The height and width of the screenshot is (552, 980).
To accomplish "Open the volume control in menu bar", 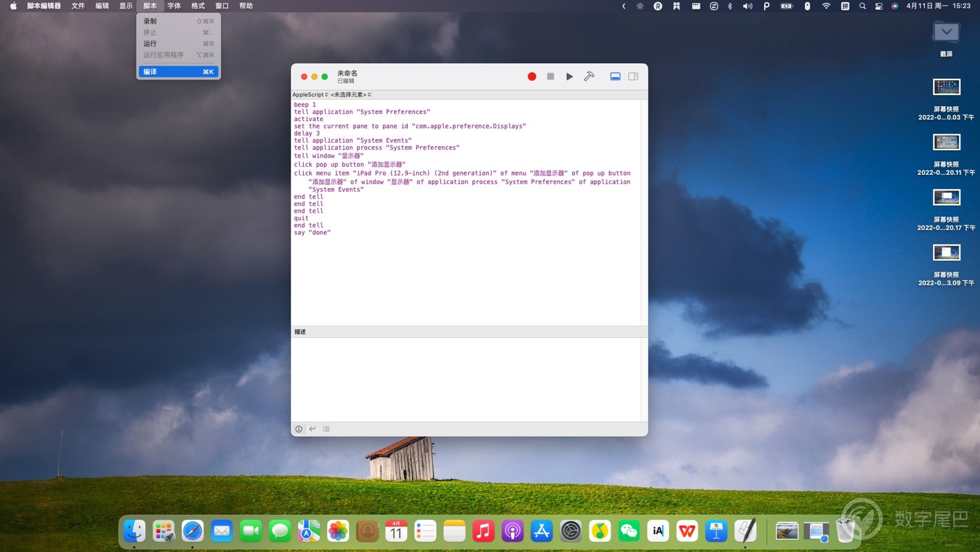I will 748,6.
